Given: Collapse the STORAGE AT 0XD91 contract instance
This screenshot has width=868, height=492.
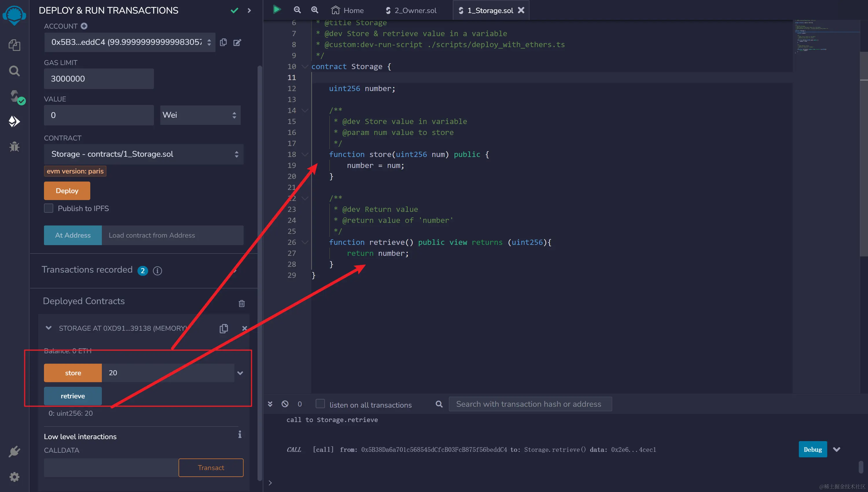Looking at the screenshot, I should pyautogui.click(x=48, y=328).
